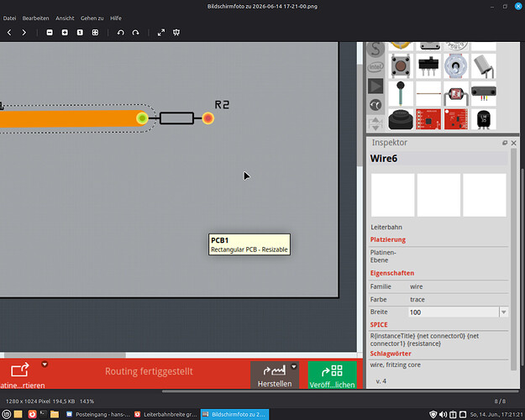The width and height of the screenshot is (525, 420).
Task: Start the slideshow icon
Action: coord(176,33)
